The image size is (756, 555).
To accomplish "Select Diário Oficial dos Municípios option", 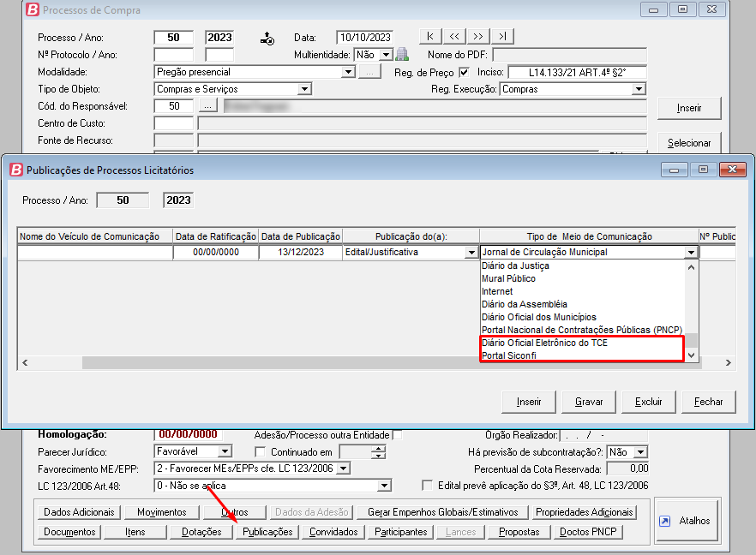I will tap(539, 317).
